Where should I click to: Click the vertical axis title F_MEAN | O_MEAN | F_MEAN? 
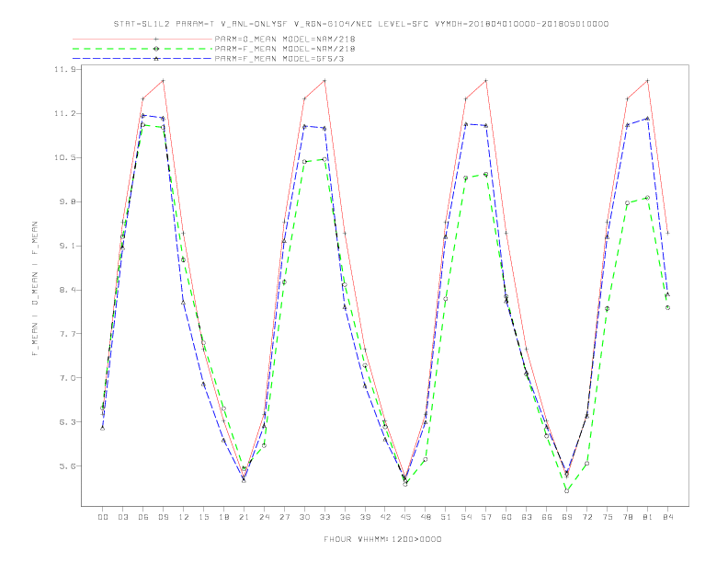tap(35, 289)
